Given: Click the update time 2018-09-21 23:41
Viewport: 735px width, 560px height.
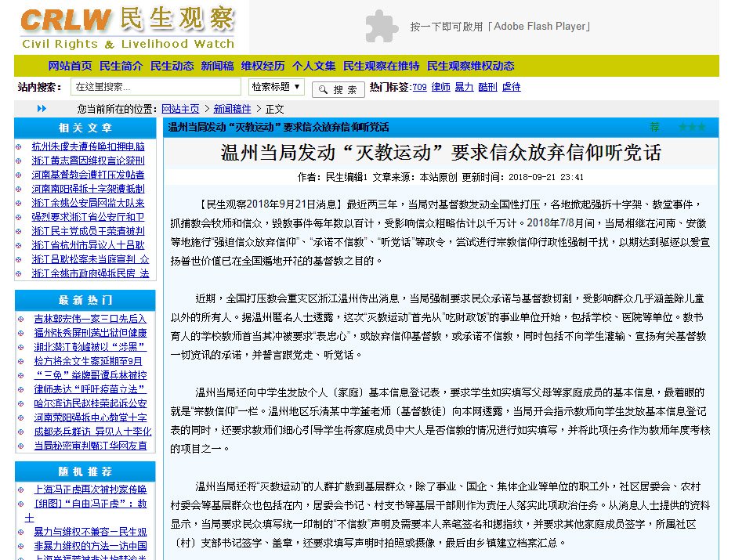Looking at the screenshot, I should click(546, 177).
